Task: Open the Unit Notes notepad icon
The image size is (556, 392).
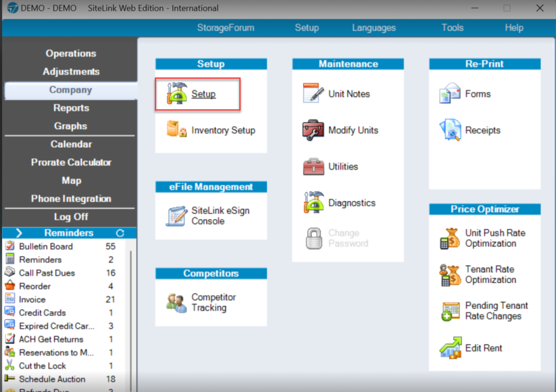Action: 314,93
